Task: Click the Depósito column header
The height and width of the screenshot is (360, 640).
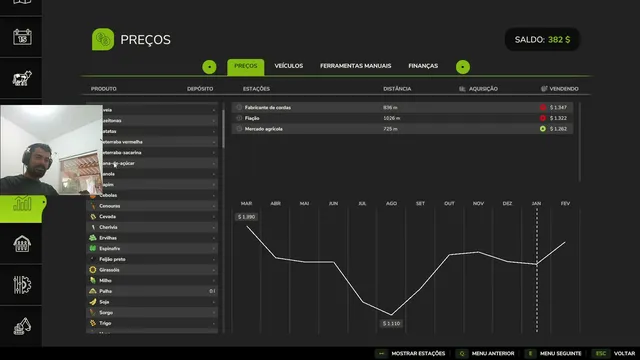Action: [x=200, y=89]
